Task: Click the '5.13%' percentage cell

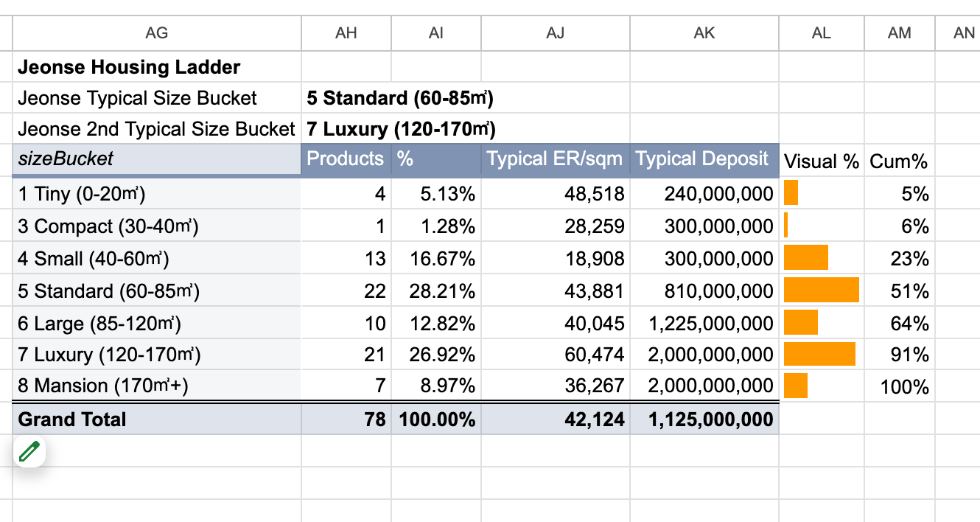Action: [436, 194]
